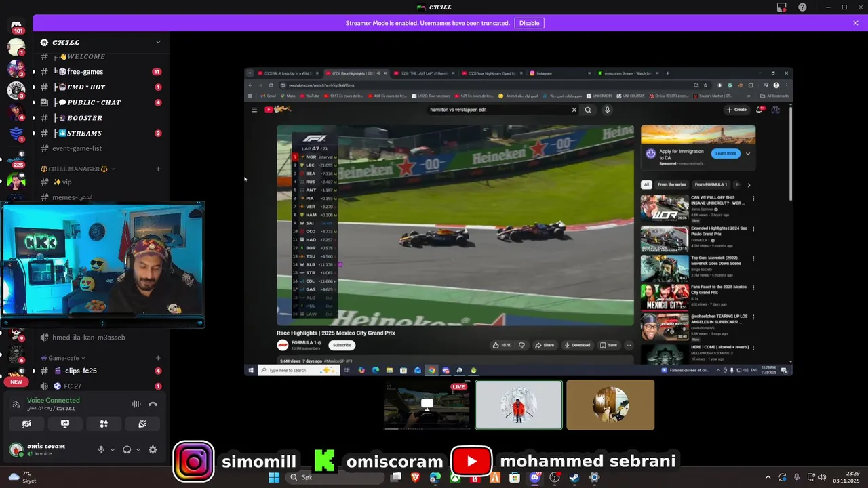868x488 pixels.
Task: Open Microsoft Store on the taskbar
Action: 515,477
